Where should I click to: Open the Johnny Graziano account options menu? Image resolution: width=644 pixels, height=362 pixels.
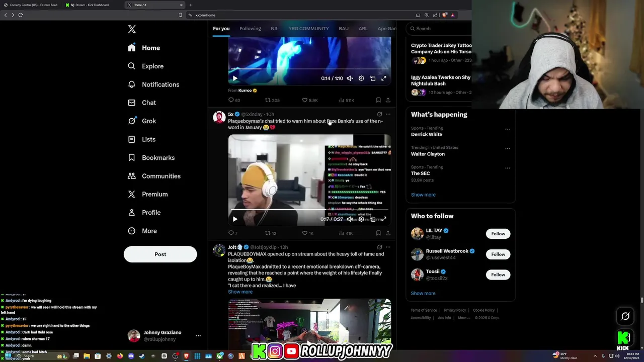[198, 336]
